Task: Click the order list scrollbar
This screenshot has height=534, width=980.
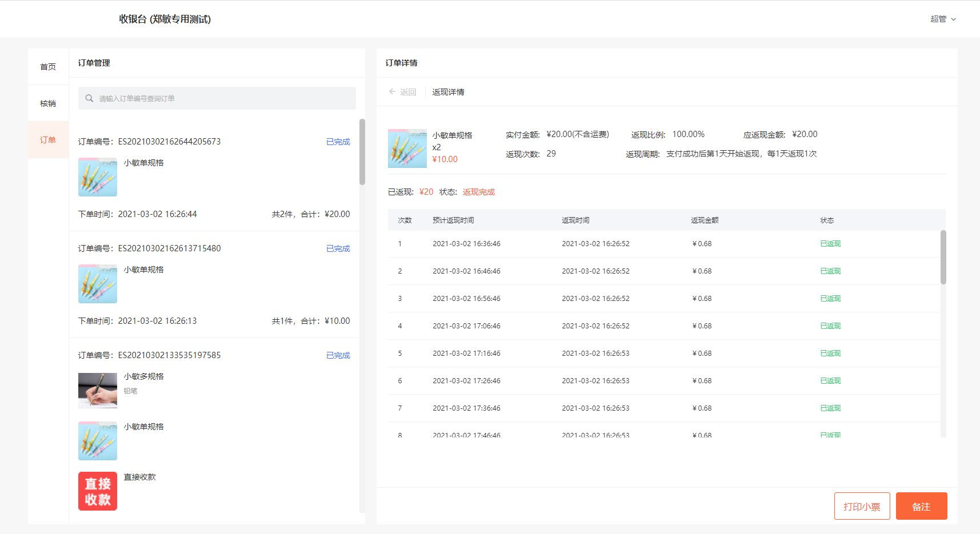Action: coord(362,152)
